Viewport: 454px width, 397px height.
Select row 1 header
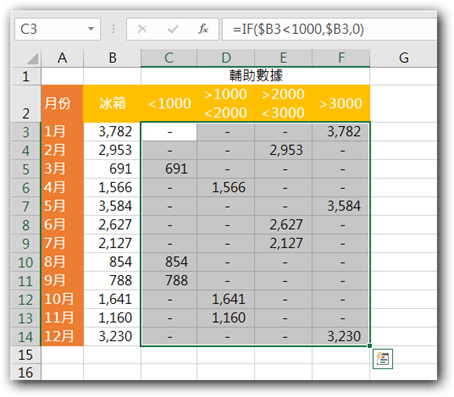point(26,77)
